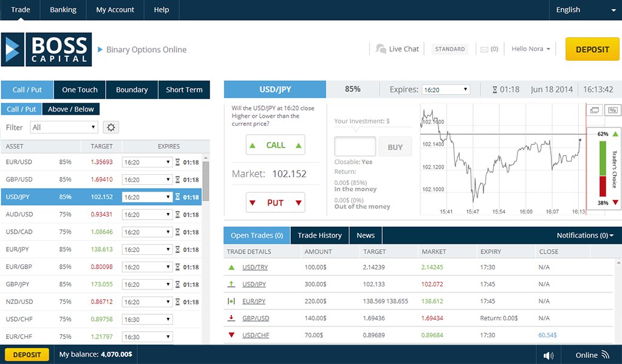Click the percentage display icon above the chart
Image resolution: width=622 pixels, height=364 pixels.
[x=612, y=109]
